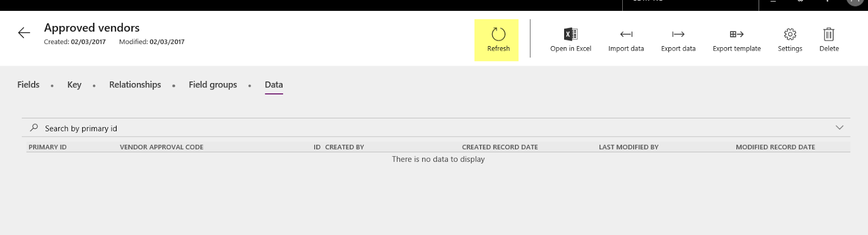Click the Refresh icon
Viewport: 868px width, 235px height.
coord(498,35)
